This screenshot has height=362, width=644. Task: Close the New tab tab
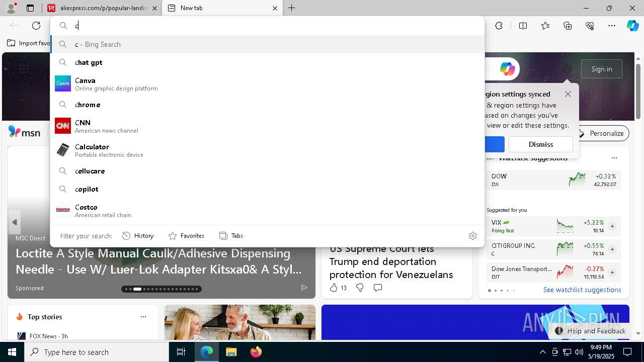275,8
